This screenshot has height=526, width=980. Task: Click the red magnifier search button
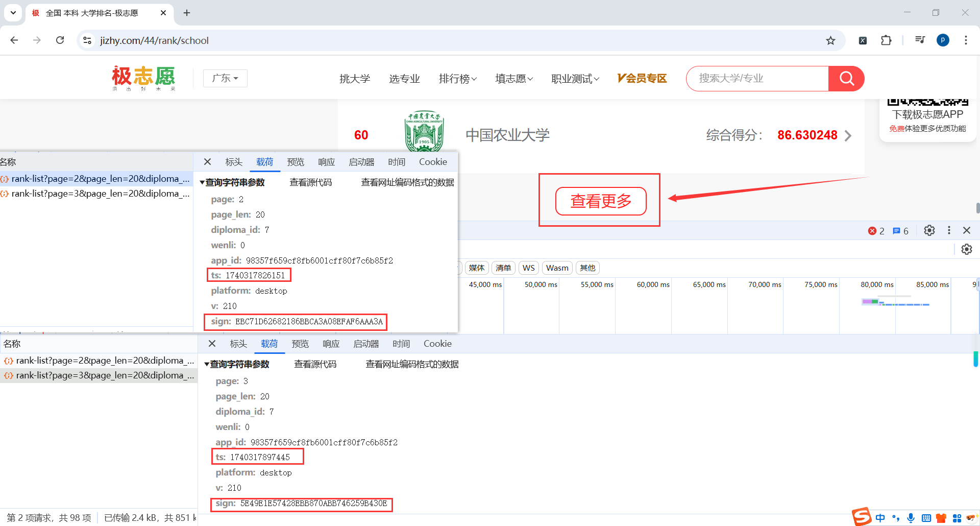pyautogui.click(x=846, y=79)
